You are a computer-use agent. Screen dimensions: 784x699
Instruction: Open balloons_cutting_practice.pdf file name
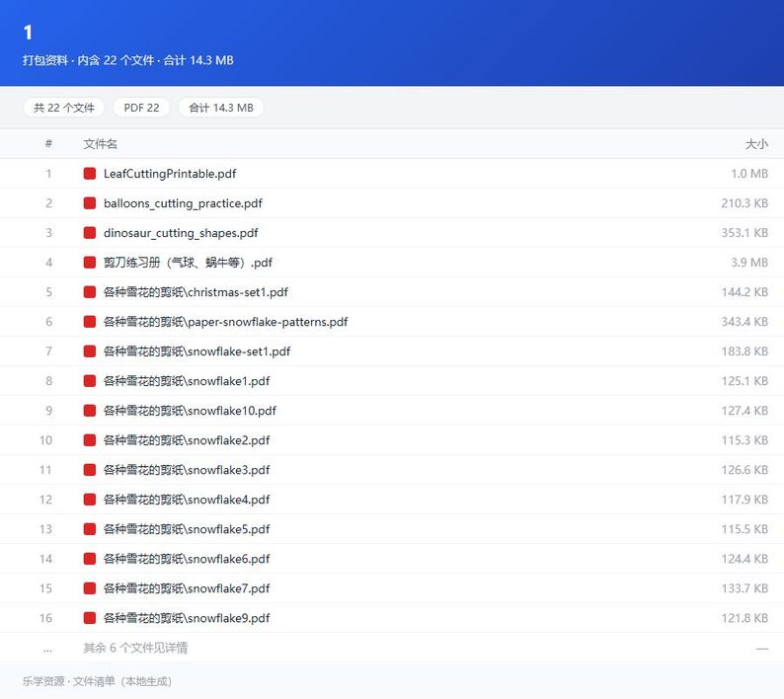183,203
